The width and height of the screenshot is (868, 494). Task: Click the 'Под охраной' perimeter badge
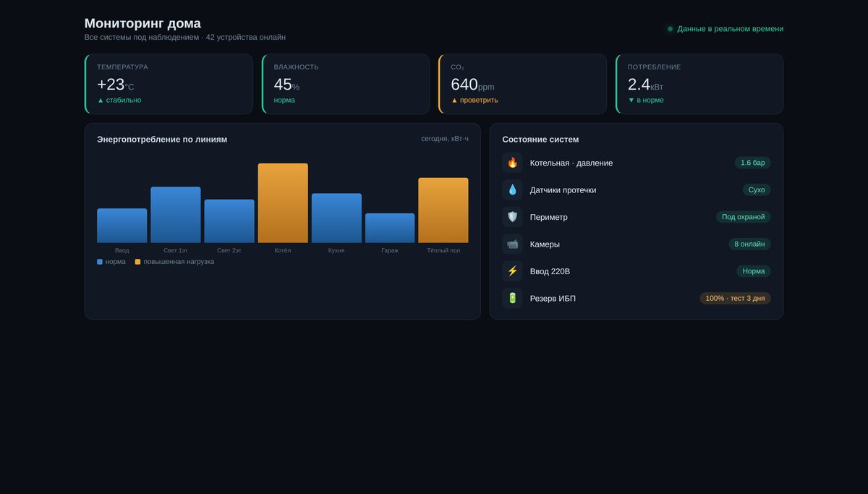743,217
